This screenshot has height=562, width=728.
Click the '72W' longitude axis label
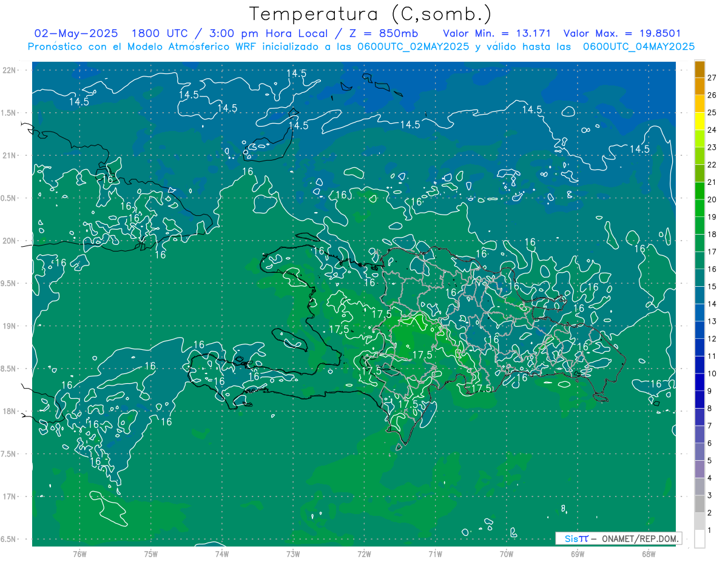tap(364, 554)
